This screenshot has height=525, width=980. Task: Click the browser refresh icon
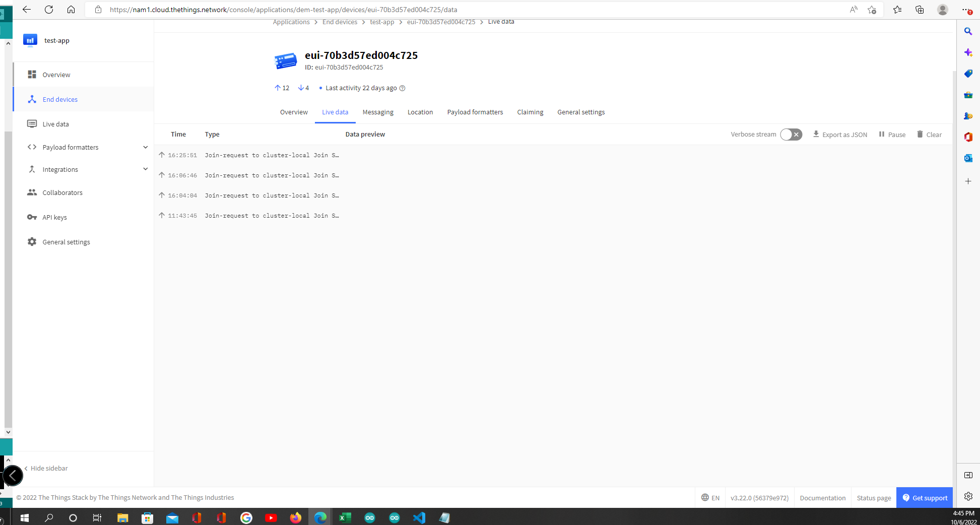(49, 10)
